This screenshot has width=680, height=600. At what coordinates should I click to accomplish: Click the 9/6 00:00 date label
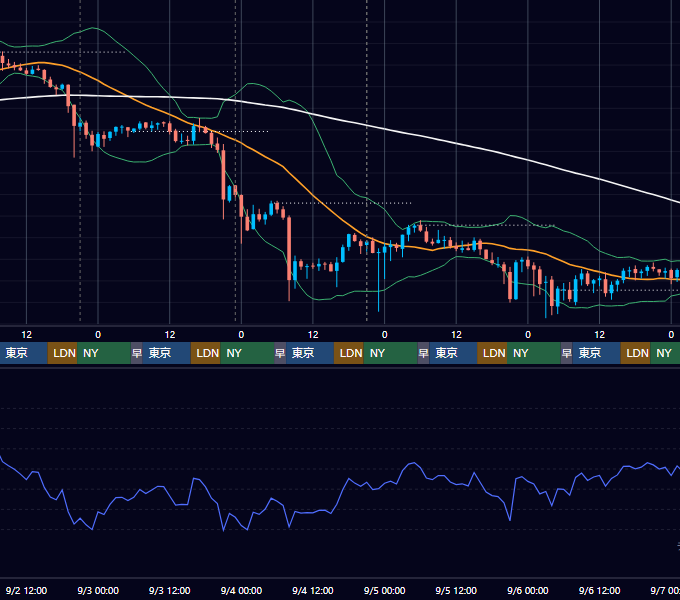(x=528, y=590)
